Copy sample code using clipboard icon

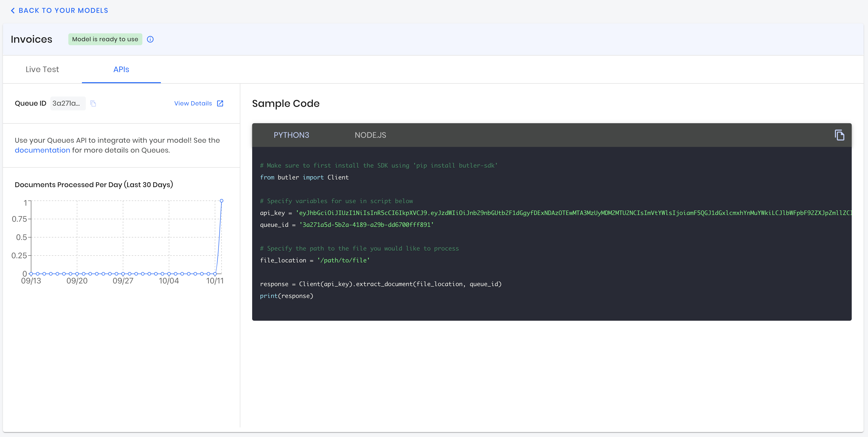click(x=839, y=135)
